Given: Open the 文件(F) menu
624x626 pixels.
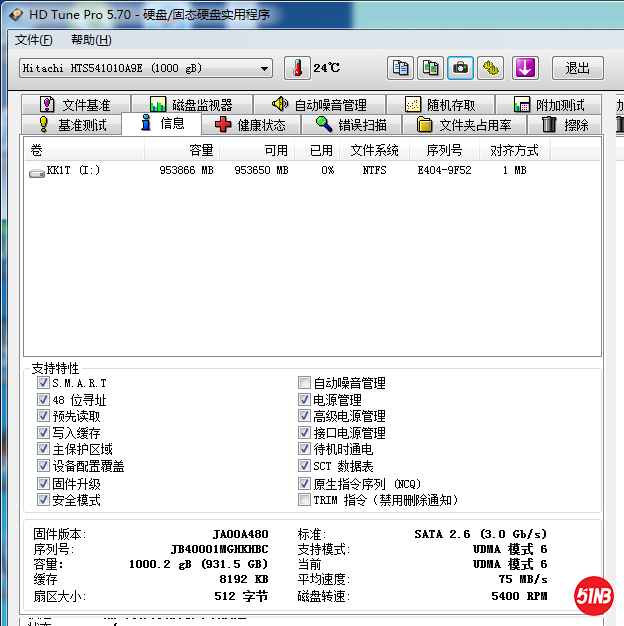Looking at the screenshot, I should pos(34,40).
